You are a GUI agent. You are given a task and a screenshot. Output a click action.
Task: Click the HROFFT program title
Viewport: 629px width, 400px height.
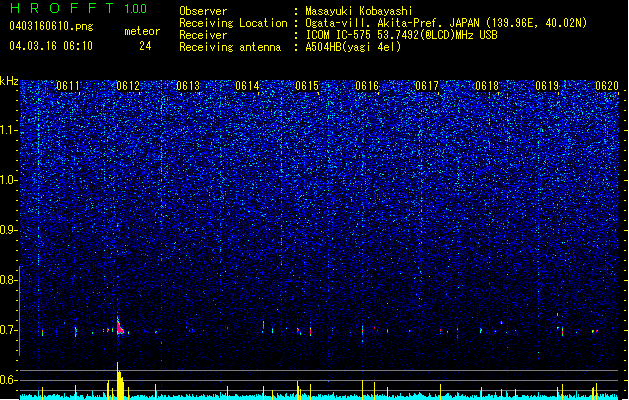pos(63,8)
